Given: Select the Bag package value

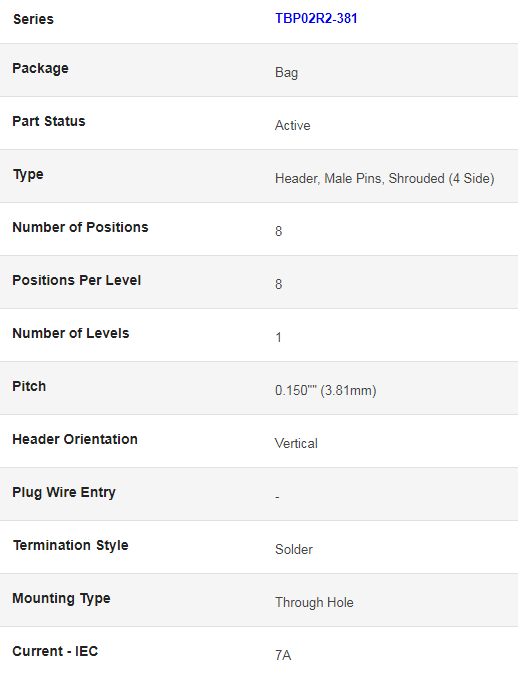Looking at the screenshot, I should pyautogui.click(x=286, y=73).
